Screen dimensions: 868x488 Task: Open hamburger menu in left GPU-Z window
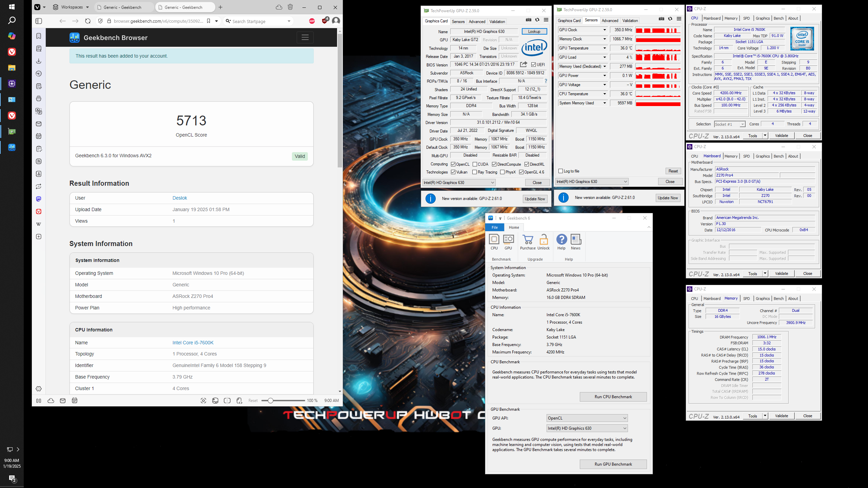[546, 20]
